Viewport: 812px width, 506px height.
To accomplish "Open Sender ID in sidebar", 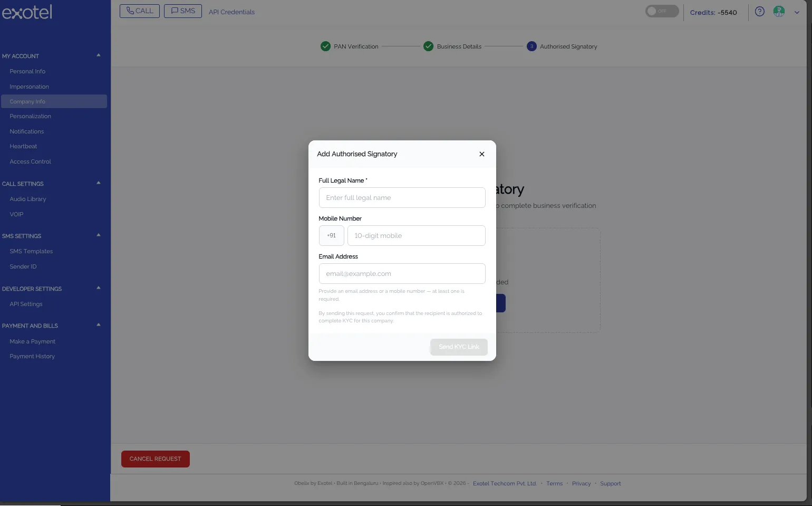I will click(23, 266).
